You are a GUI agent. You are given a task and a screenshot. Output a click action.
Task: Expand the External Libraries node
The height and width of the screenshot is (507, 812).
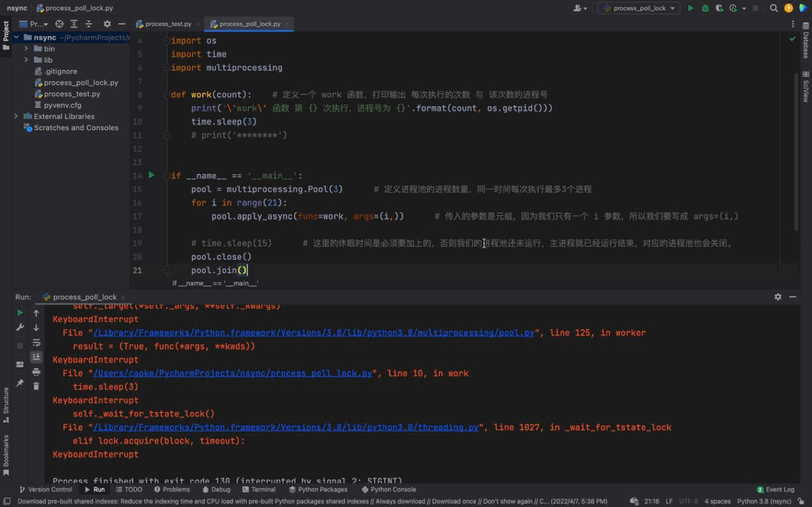(15, 116)
